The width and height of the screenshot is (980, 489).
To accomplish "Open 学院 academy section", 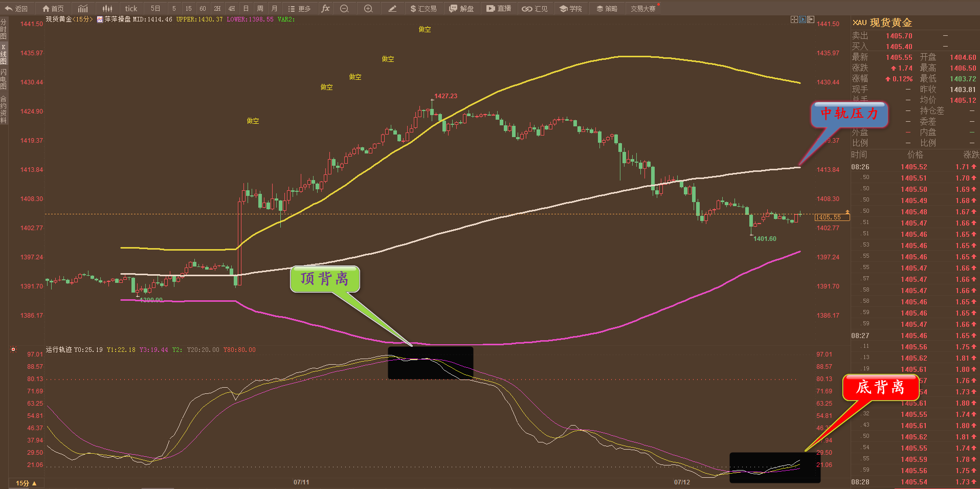I will (x=570, y=8).
